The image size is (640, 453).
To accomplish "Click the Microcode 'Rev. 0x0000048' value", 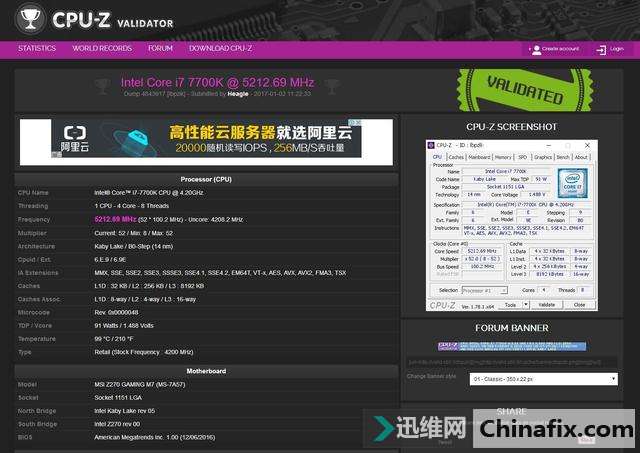I will [116, 313].
